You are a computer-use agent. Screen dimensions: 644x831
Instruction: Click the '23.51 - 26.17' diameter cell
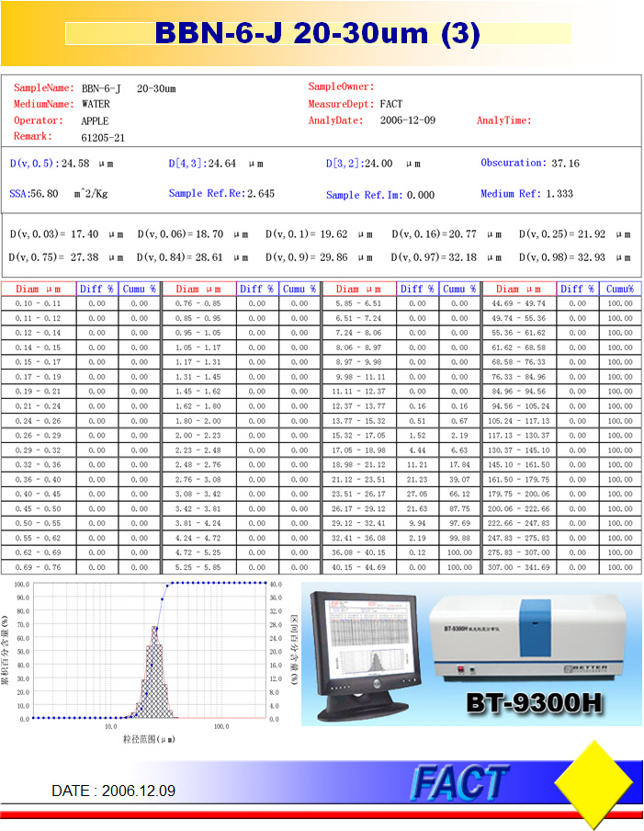(358, 494)
